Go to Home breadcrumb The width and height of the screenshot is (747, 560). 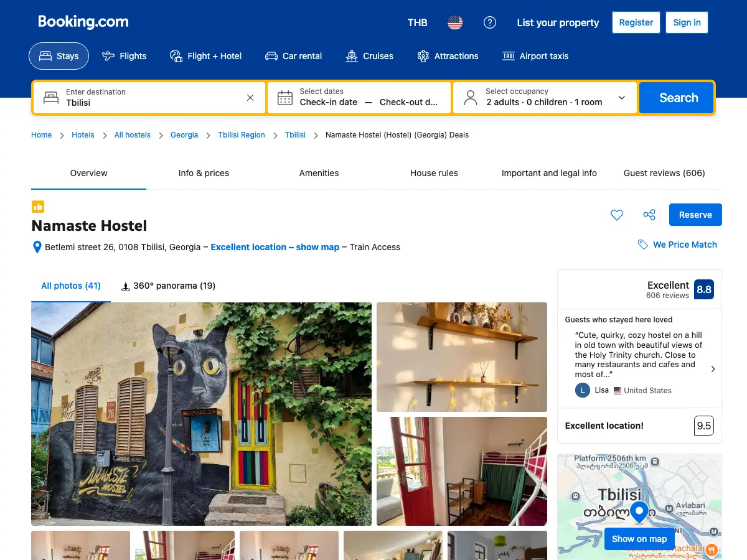point(42,135)
